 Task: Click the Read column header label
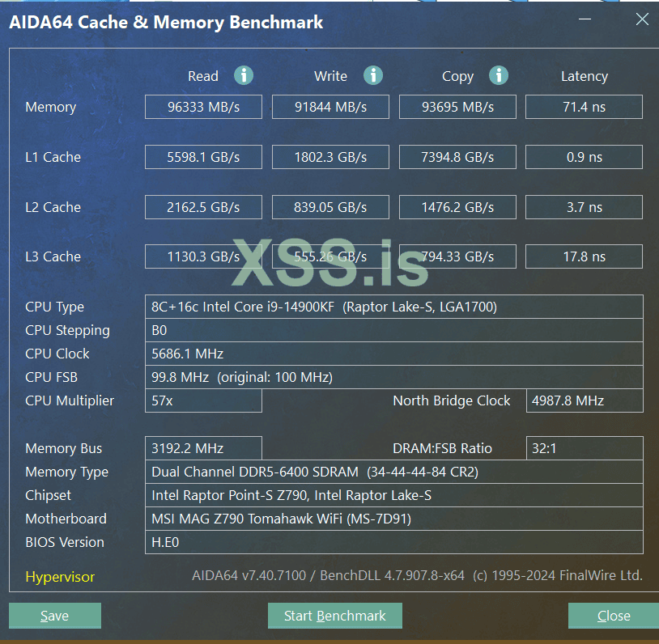[203, 76]
